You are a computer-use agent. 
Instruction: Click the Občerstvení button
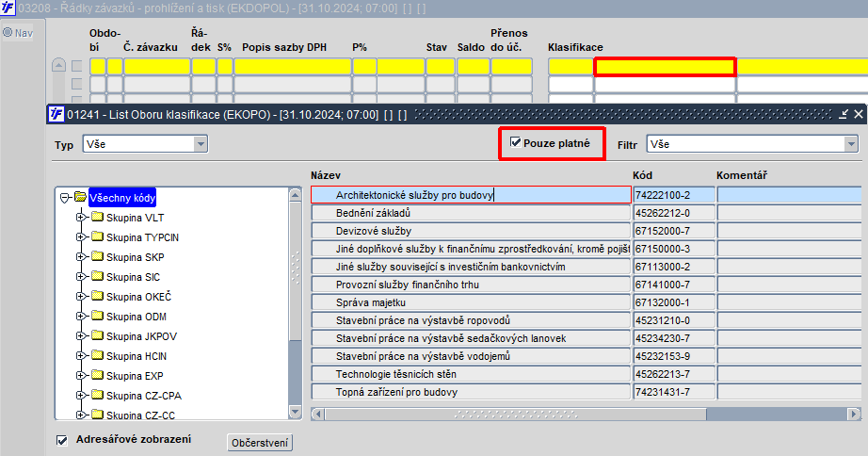pos(260,443)
